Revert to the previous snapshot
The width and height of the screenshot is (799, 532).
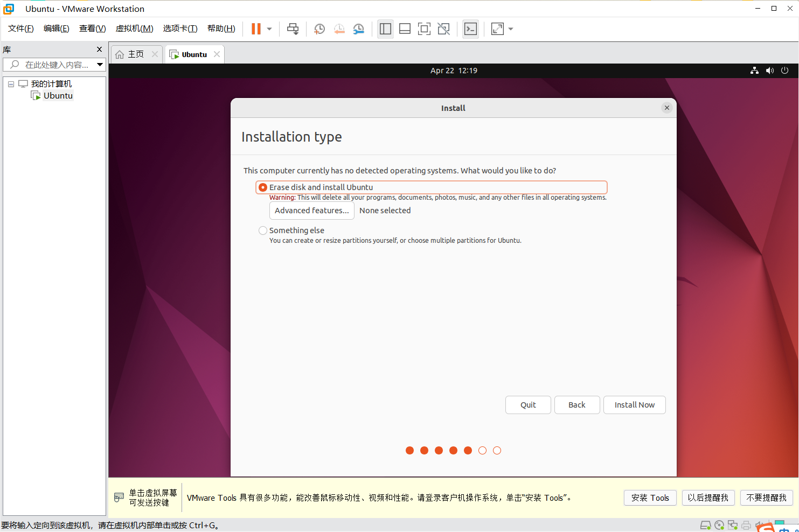(x=339, y=29)
